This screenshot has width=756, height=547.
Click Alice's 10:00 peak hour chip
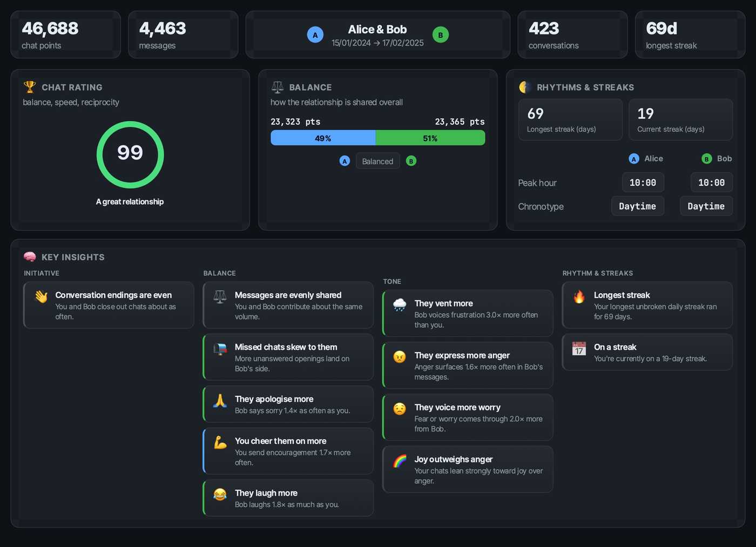(643, 183)
